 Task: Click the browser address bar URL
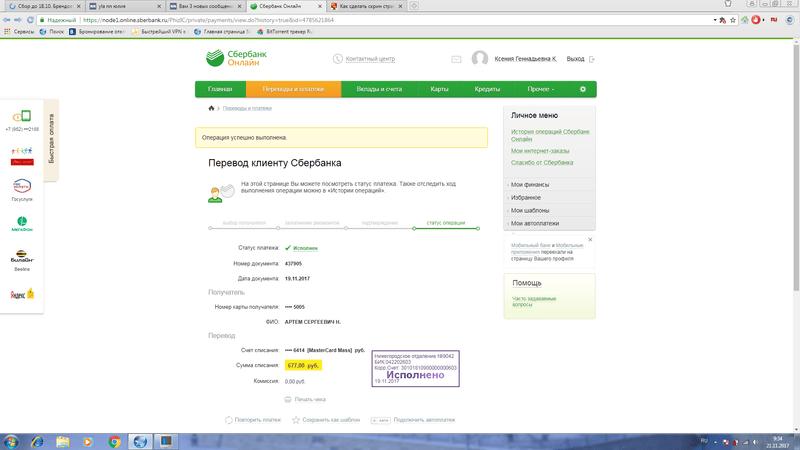[x=208, y=20]
